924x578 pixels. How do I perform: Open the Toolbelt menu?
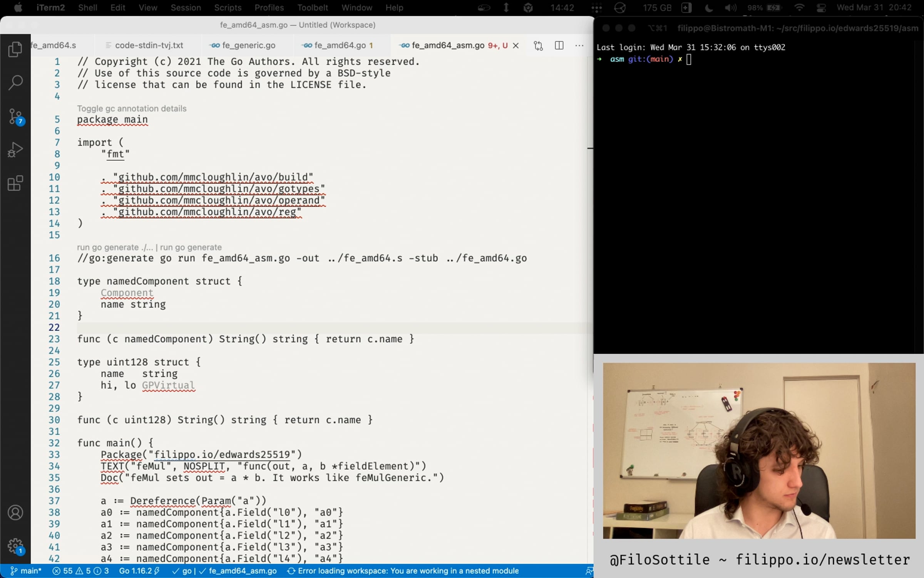coord(312,8)
